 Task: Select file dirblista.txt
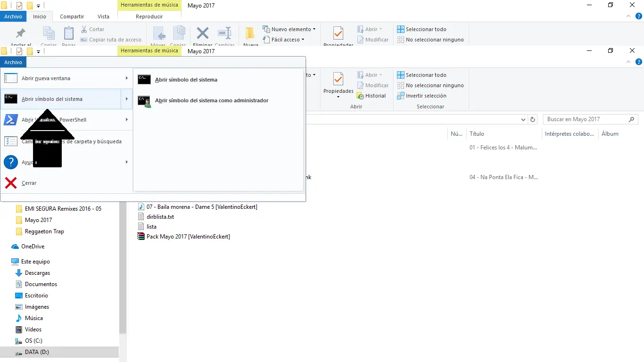click(156, 217)
